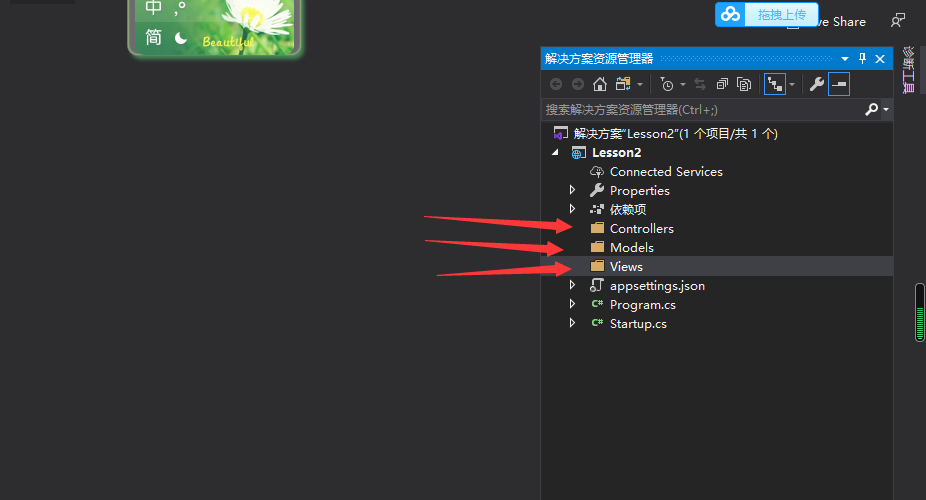The height and width of the screenshot is (500, 926).
Task: Expand the Properties node
Action: tap(572, 190)
